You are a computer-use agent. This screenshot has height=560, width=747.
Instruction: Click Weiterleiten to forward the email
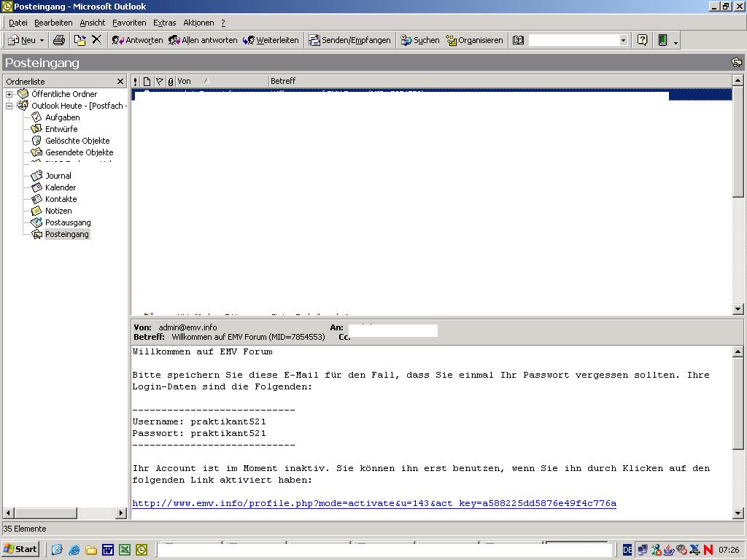click(271, 41)
